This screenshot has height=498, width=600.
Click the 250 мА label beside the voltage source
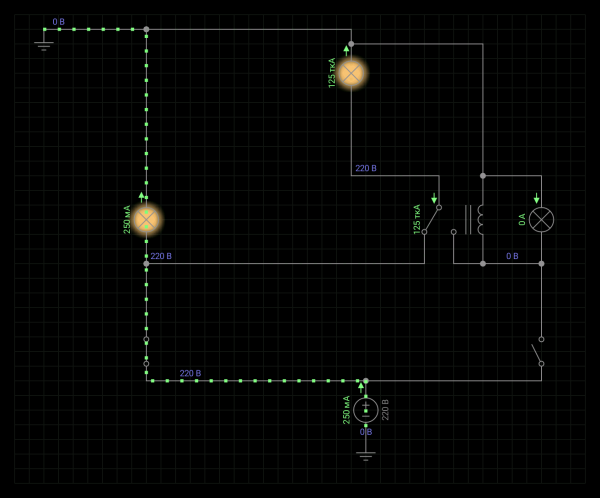(347, 409)
